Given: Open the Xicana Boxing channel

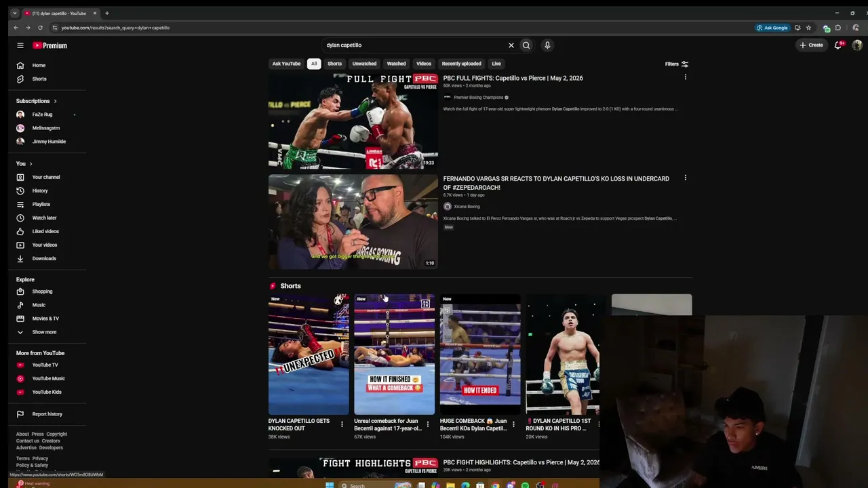Looking at the screenshot, I should coord(467,207).
